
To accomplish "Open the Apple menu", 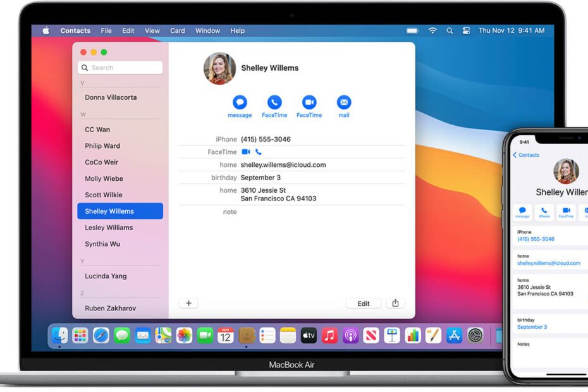I will coord(46,30).
